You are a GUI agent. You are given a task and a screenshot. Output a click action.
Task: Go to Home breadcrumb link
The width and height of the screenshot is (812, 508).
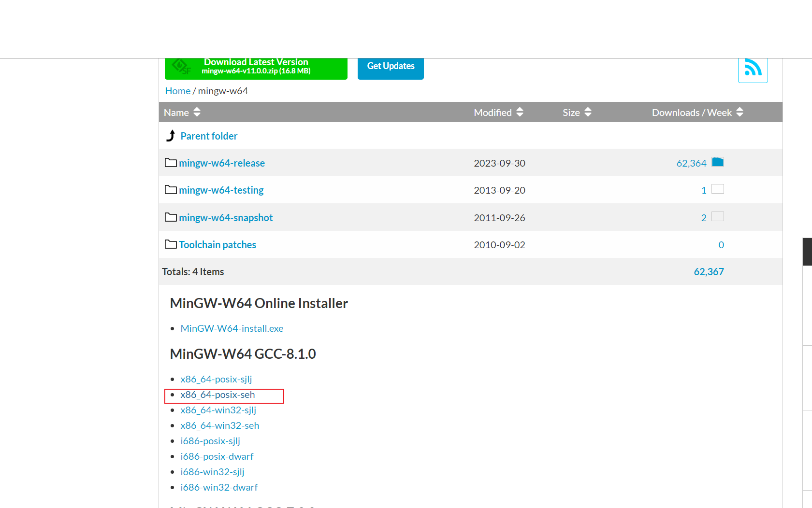pyautogui.click(x=178, y=91)
